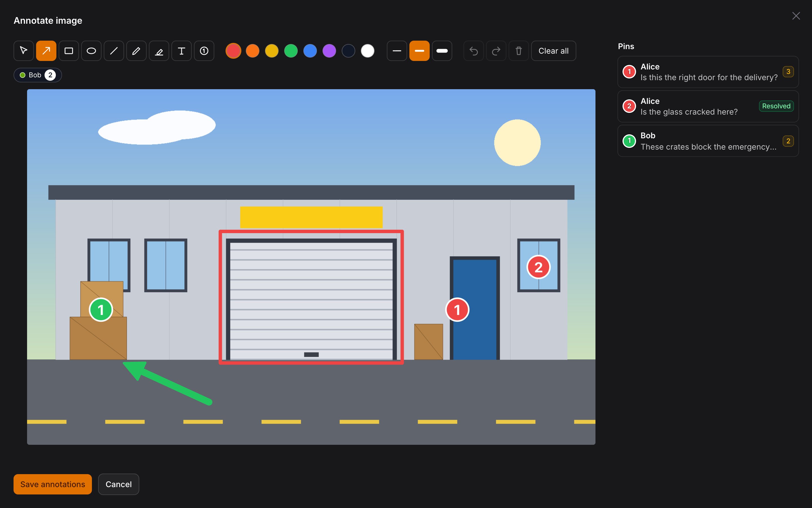
Task: Save annotations
Action: click(x=53, y=484)
